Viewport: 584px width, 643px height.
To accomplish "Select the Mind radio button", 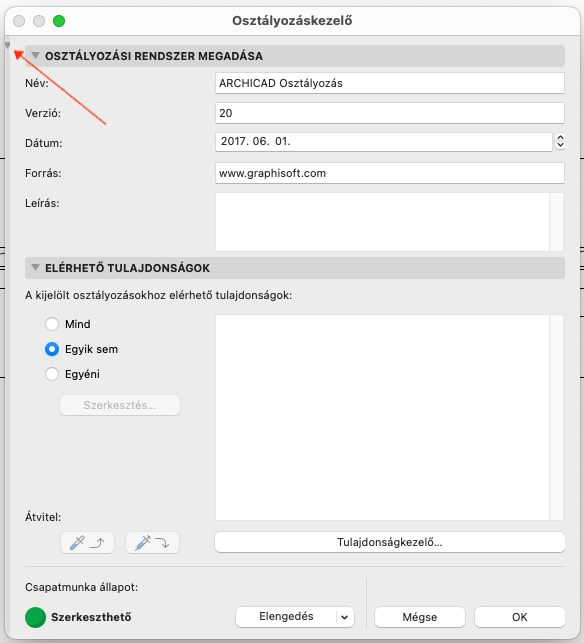I will click(52, 324).
